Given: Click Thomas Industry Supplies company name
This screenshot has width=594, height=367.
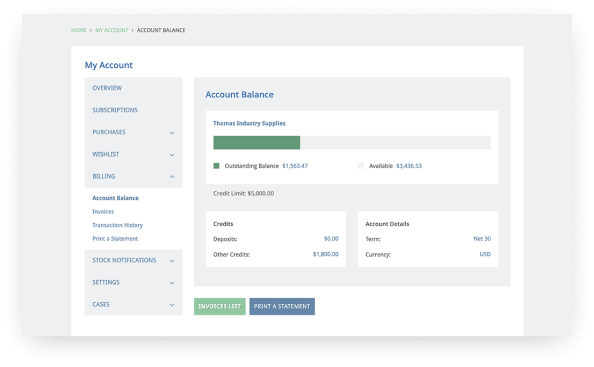Looking at the screenshot, I should click(x=249, y=123).
